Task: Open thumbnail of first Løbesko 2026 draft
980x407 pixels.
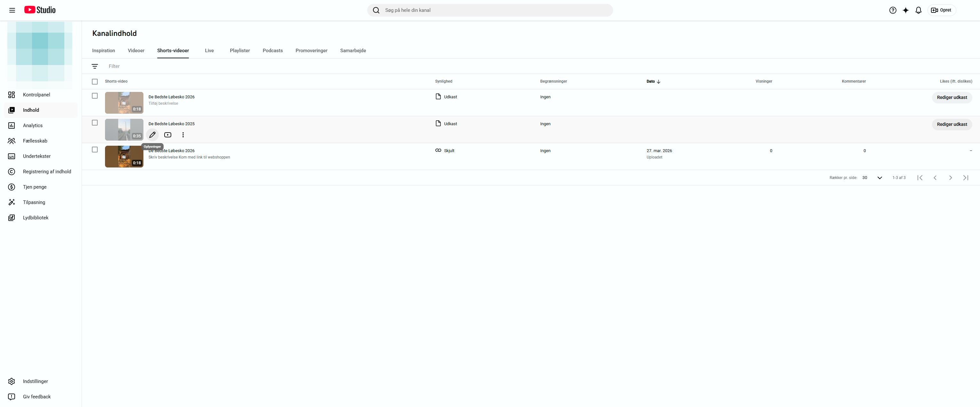Action: point(124,103)
